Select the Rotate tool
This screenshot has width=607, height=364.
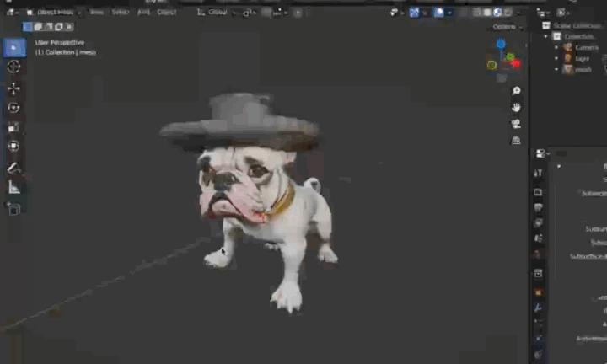[x=14, y=108]
